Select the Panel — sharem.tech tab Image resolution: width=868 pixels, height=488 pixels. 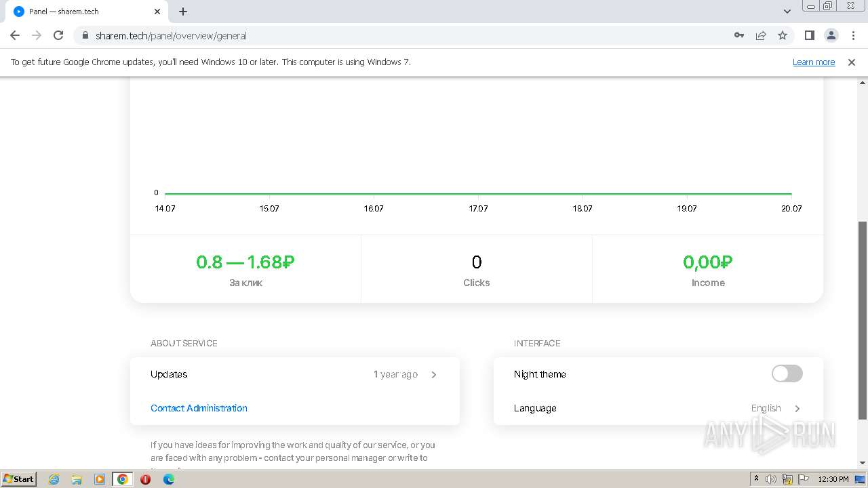86,12
